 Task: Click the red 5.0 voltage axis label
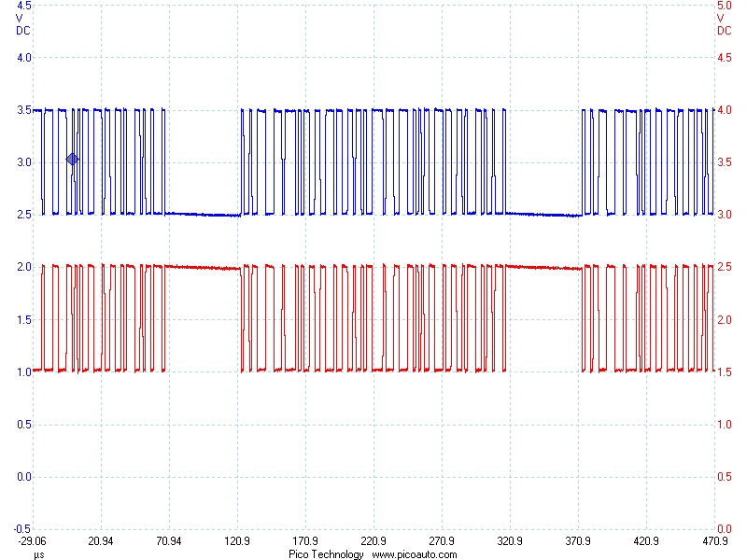(723, 6)
